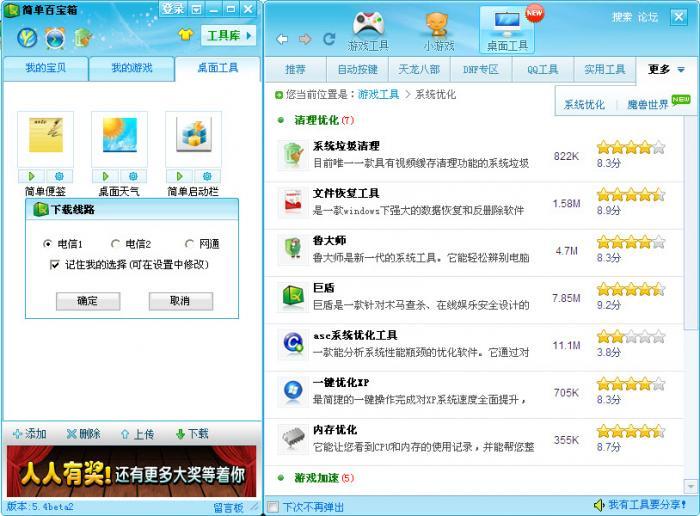
Task: Select the 电信2 radio button
Action: coord(115,244)
